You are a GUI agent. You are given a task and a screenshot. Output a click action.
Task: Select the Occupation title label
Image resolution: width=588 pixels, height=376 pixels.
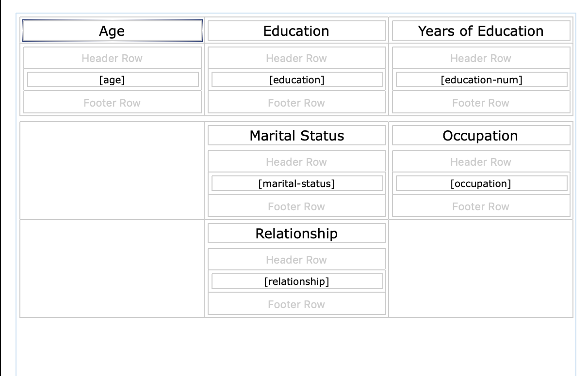tap(481, 136)
